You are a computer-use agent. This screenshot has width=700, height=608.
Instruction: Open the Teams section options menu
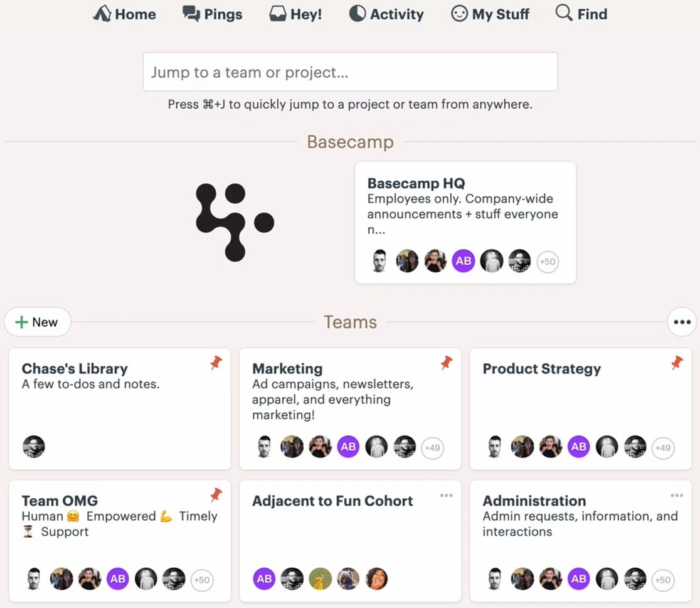[682, 322]
